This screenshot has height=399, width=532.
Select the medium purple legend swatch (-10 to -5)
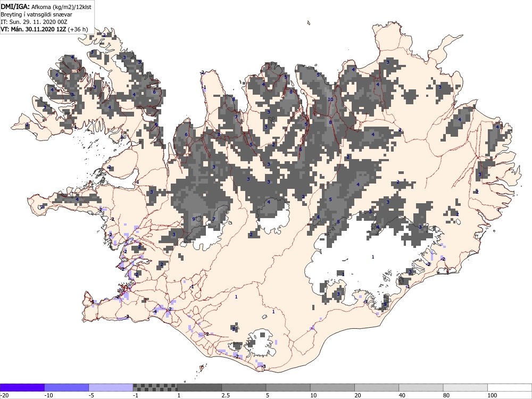(66, 387)
